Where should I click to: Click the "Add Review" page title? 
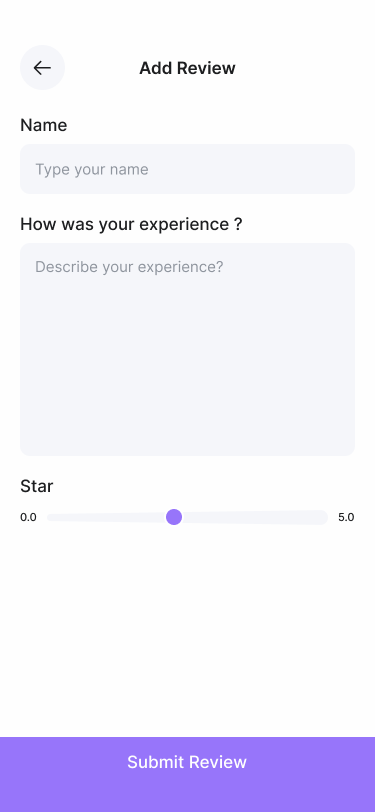click(188, 68)
